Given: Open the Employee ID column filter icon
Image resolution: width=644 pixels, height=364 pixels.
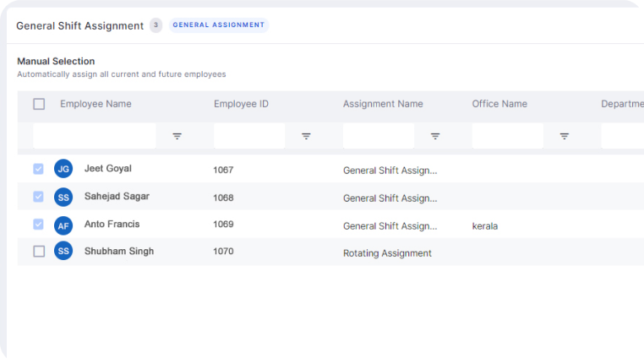Looking at the screenshot, I should (x=306, y=136).
